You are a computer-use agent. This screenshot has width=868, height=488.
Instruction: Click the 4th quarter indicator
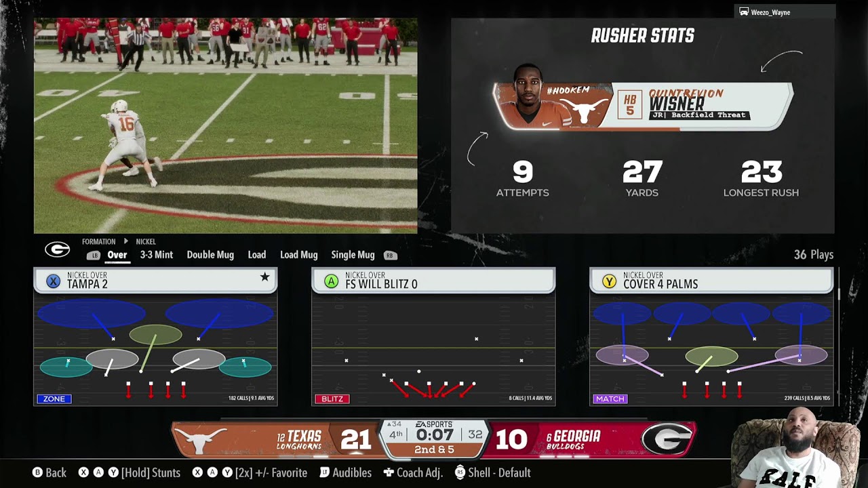[x=395, y=434]
